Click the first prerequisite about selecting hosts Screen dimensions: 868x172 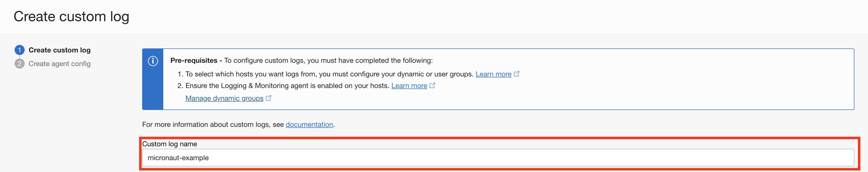click(x=330, y=74)
